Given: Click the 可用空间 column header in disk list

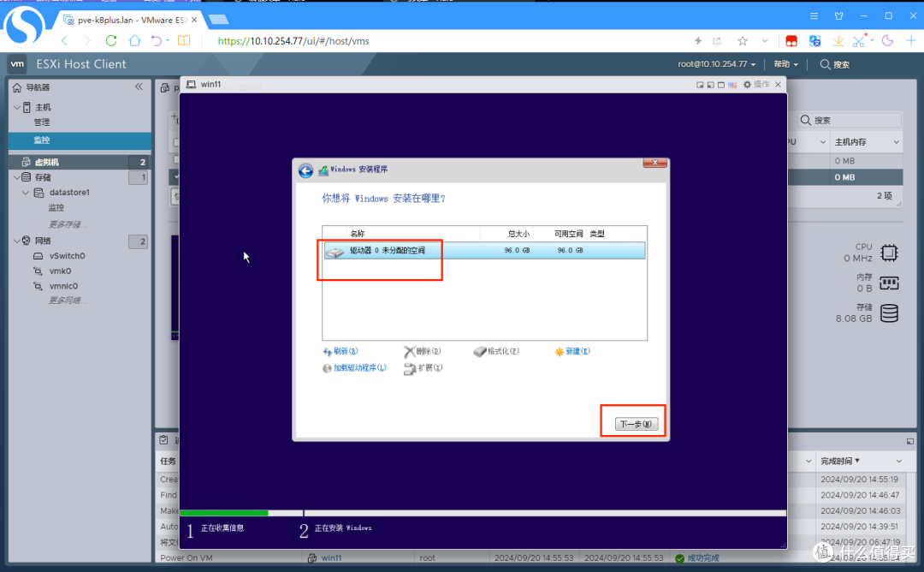Looking at the screenshot, I should click(568, 234).
